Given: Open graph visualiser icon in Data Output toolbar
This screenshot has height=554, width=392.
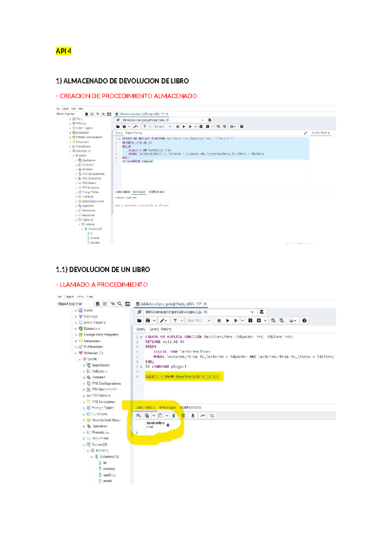Looking at the screenshot, I should [203, 415].
